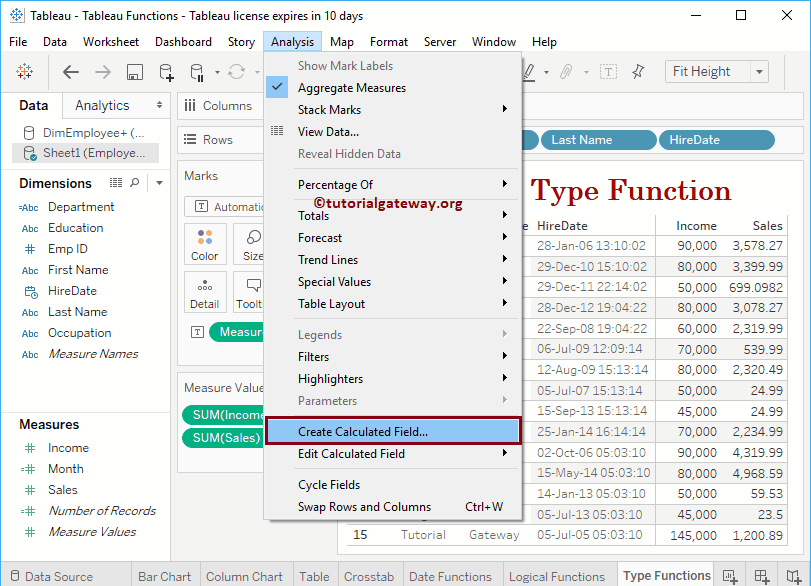Open the Format menu

tap(388, 41)
